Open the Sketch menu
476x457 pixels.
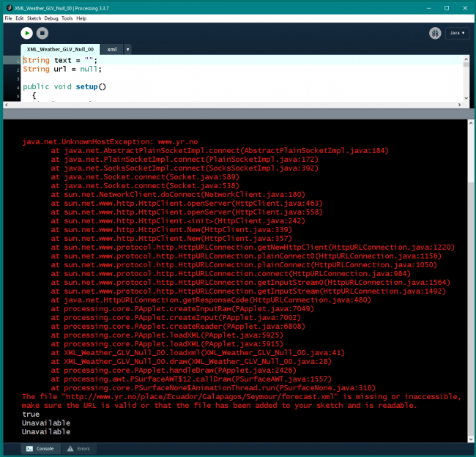tap(34, 18)
